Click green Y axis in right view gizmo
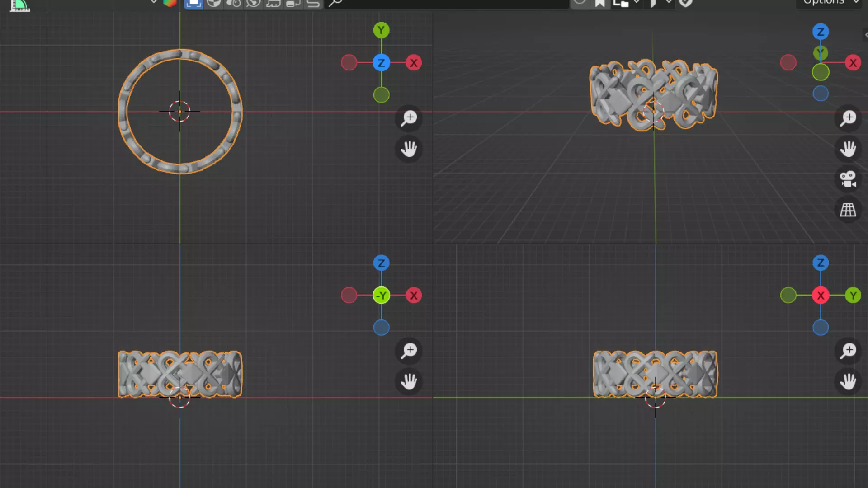 pyautogui.click(x=853, y=296)
